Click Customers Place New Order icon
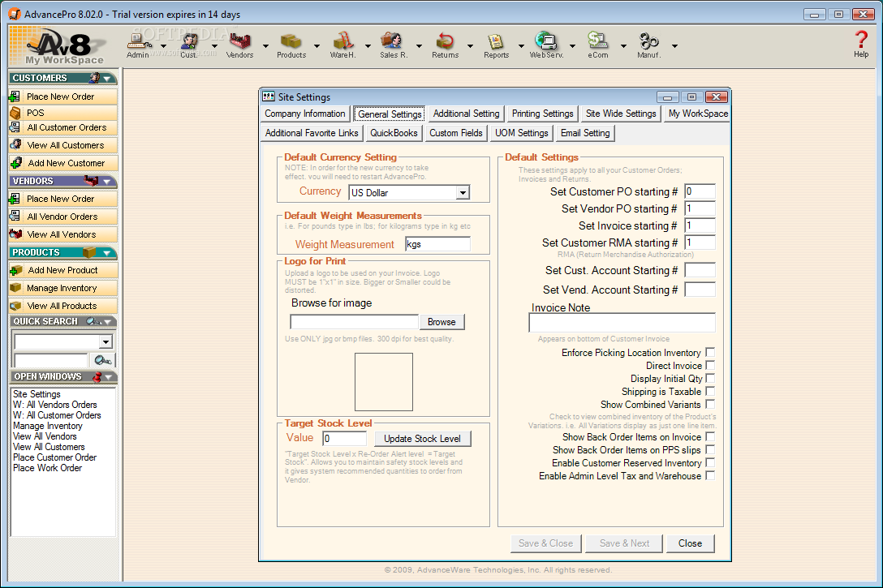 coord(15,97)
